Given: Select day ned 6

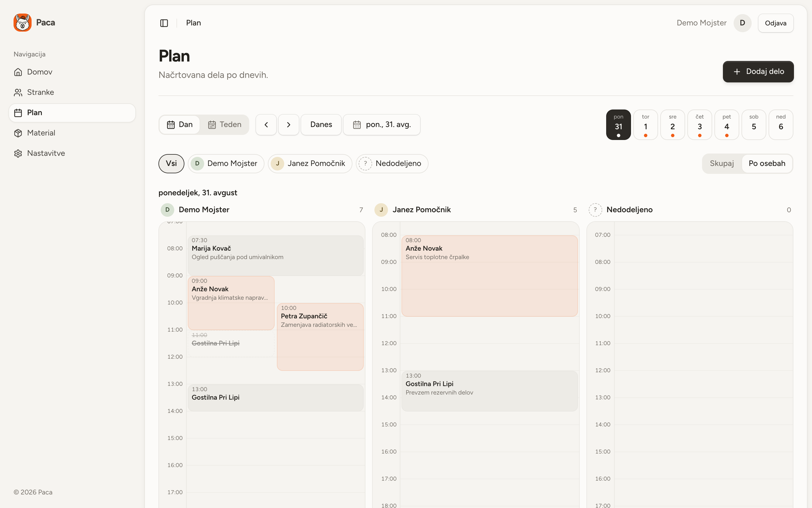Looking at the screenshot, I should [781, 125].
